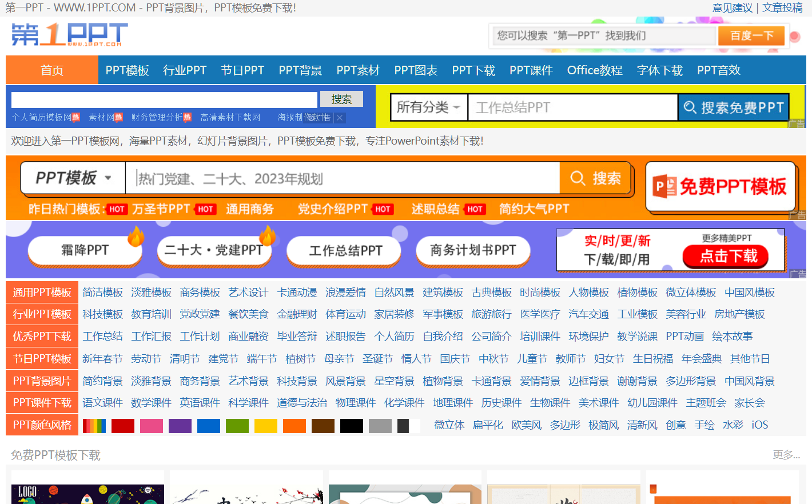Click the HOT badge beside 万圣节PPT

pos(205,209)
